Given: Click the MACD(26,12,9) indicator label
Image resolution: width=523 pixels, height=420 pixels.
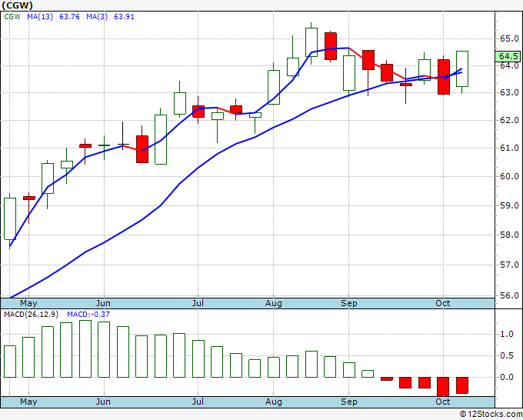Looking at the screenshot, I should click(32, 315).
